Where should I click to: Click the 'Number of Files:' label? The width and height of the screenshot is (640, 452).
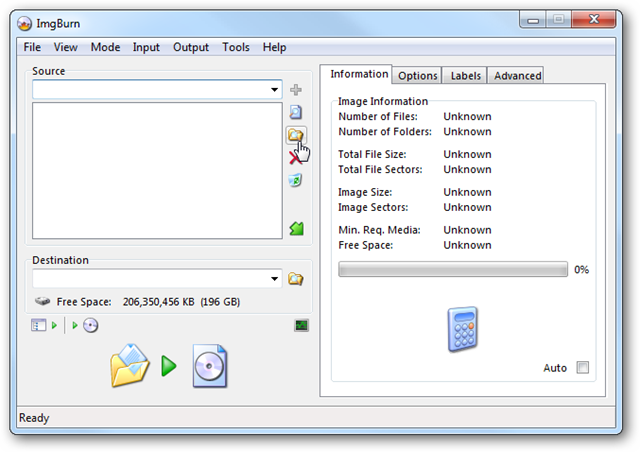[378, 116]
